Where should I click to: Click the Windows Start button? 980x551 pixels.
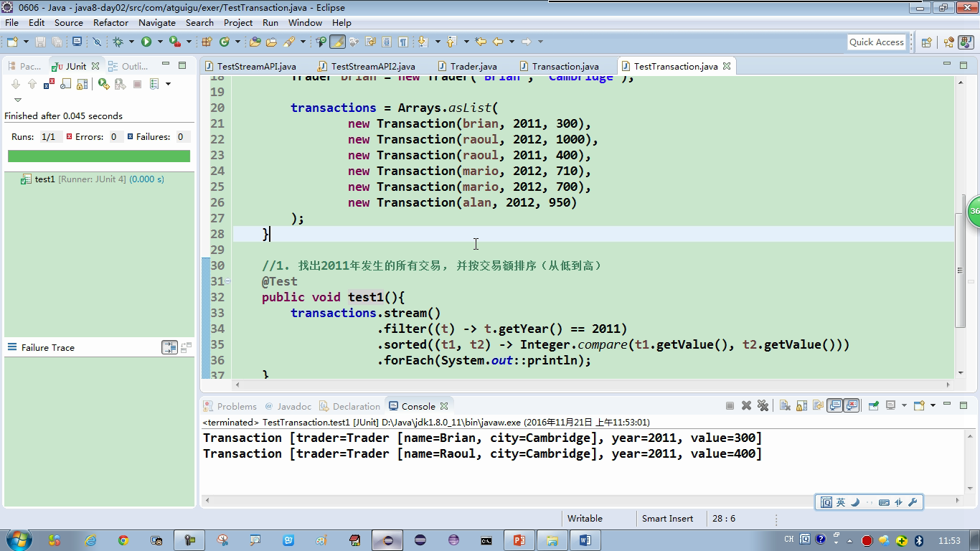(x=18, y=540)
